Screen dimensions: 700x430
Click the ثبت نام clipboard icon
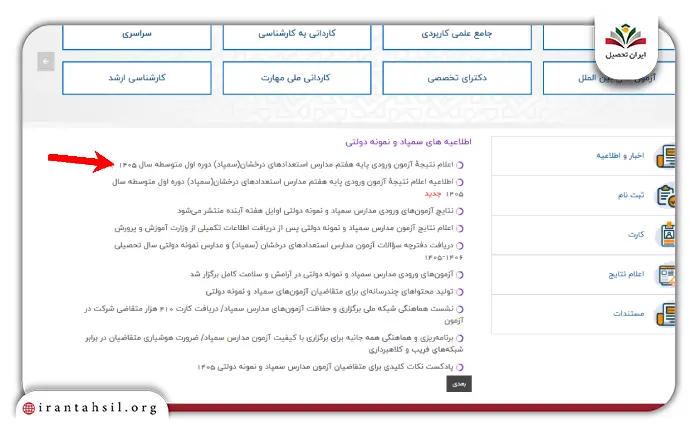666,196
